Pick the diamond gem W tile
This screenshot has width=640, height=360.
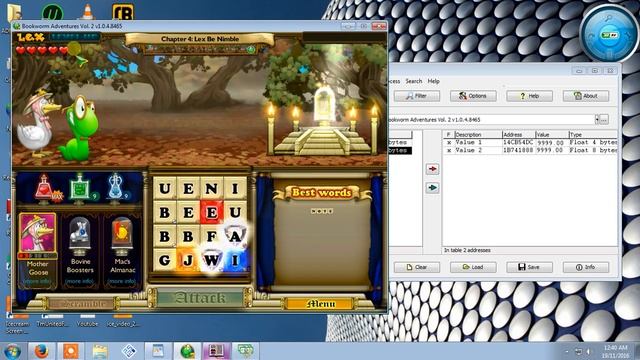(x=211, y=260)
